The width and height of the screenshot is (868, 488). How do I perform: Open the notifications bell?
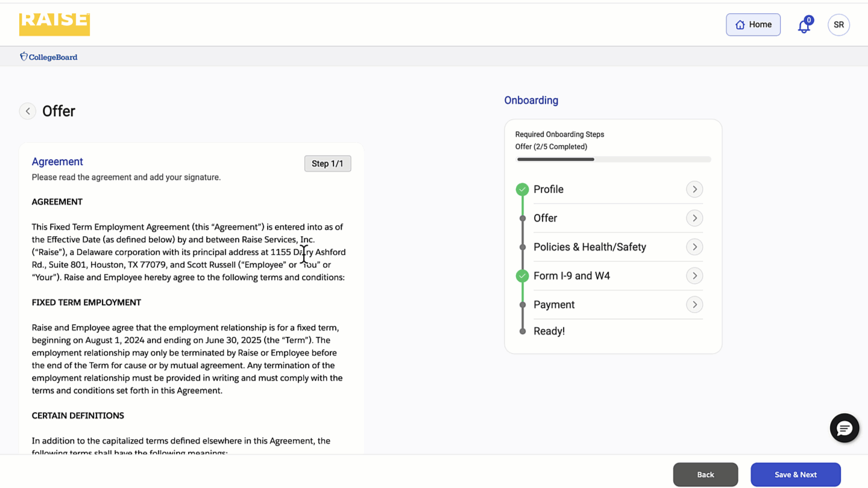[x=804, y=26]
